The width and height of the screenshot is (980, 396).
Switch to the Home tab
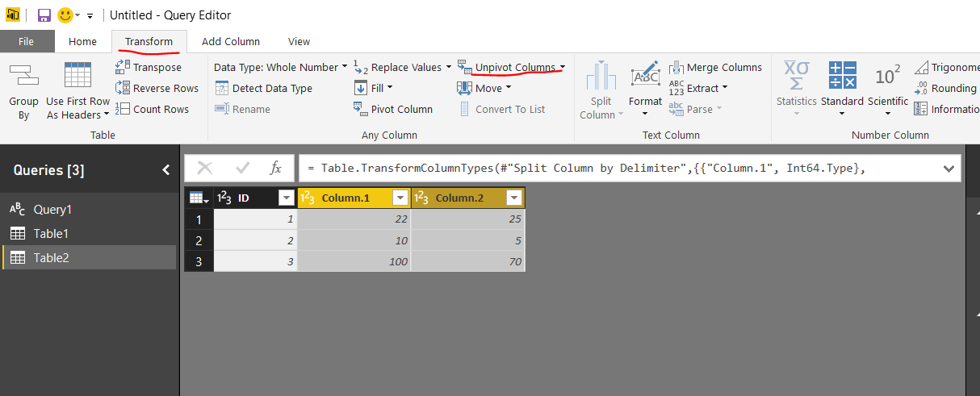click(x=82, y=41)
